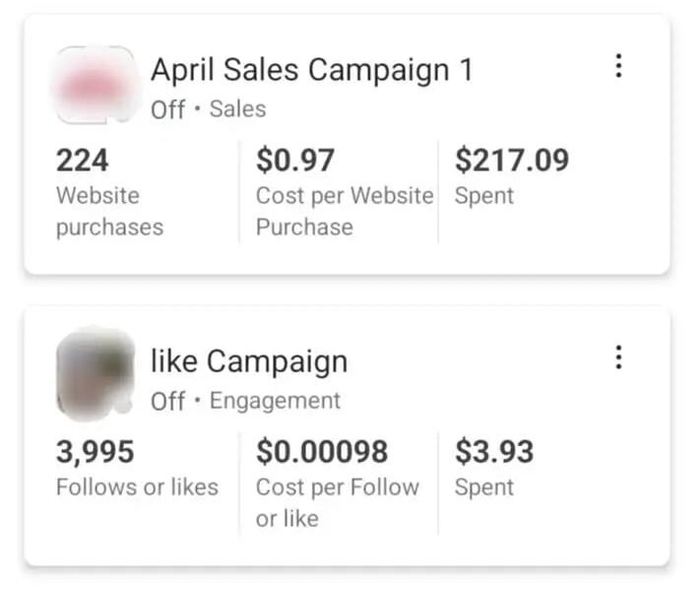Viewport: 700px width, 591px height.
Task: Open the April Sales Campaign 1 title
Action: coord(311,70)
